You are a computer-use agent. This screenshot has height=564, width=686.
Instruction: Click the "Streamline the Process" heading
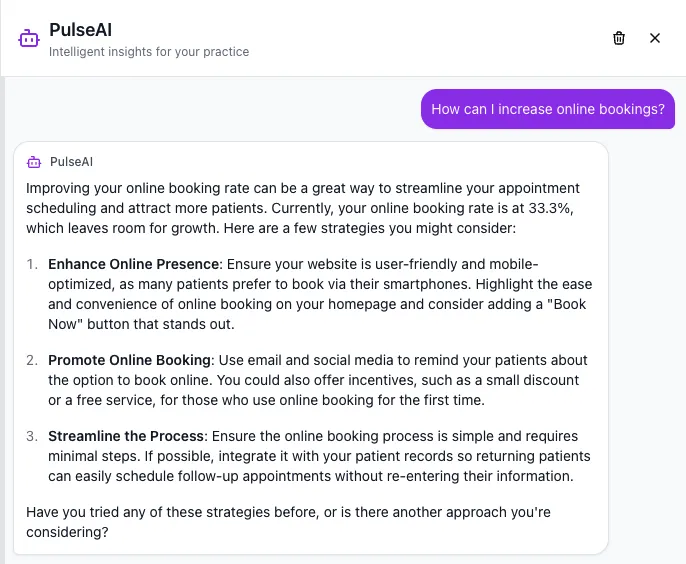(x=126, y=436)
